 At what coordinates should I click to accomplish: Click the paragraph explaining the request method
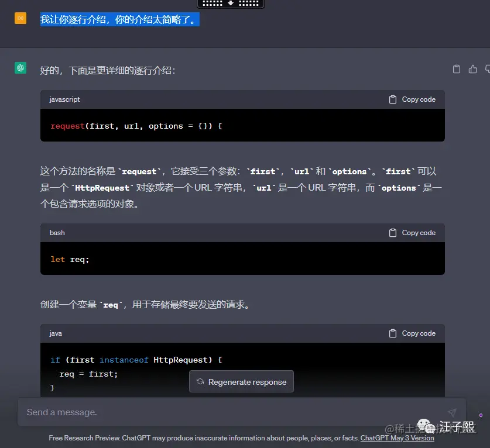(241, 187)
